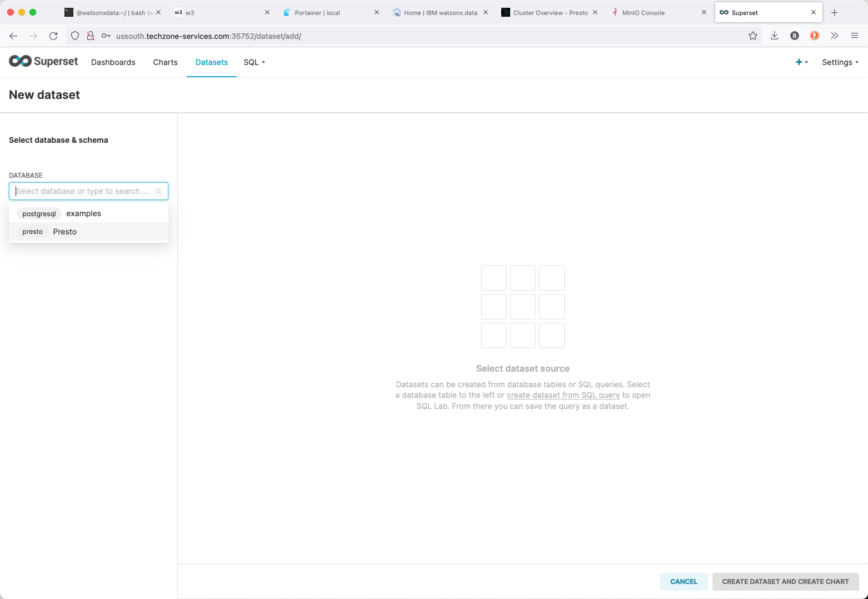
Task: Click the macOS green fullscreen window button
Action: (33, 12)
